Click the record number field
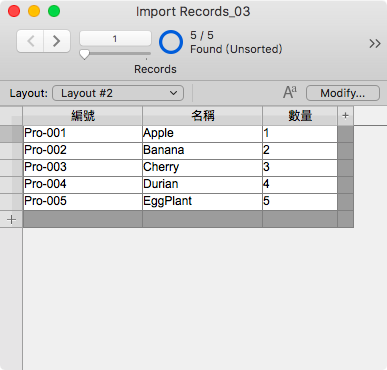 115,39
